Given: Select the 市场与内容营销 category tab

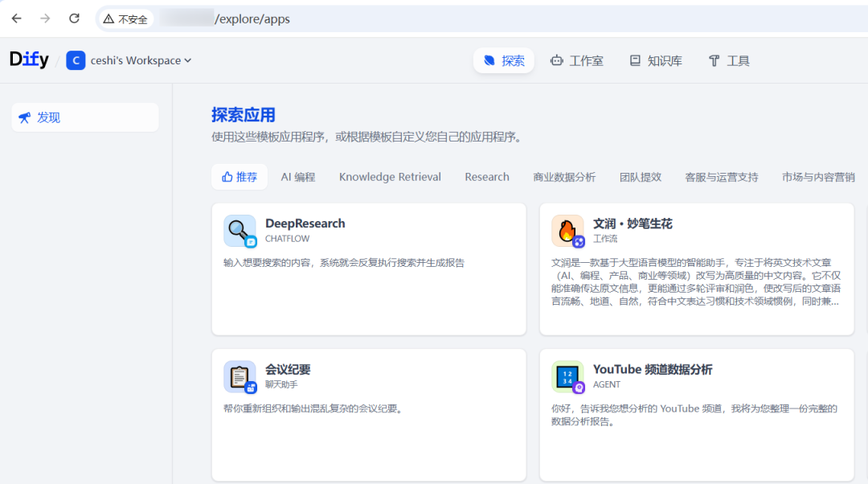Looking at the screenshot, I should [818, 177].
